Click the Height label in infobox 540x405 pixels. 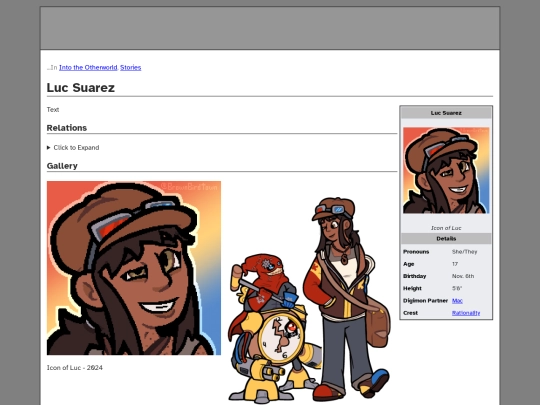click(412, 288)
